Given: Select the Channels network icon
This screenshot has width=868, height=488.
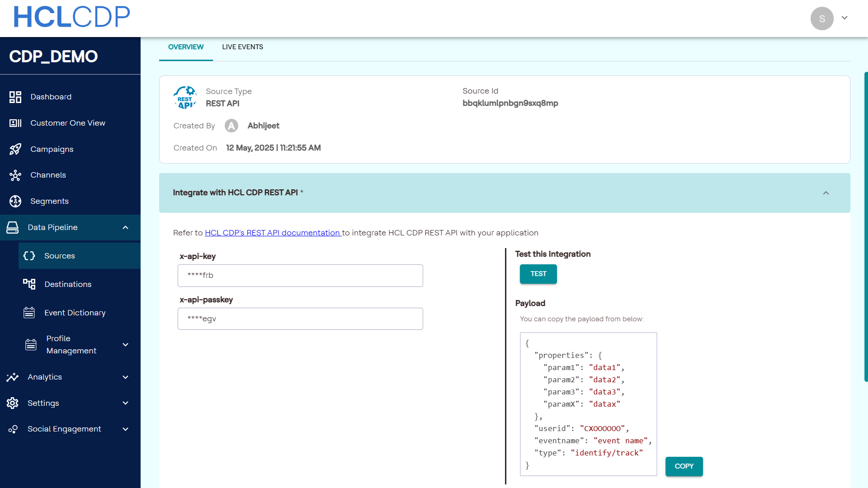Looking at the screenshot, I should pyautogui.click(x=15, y=175).
